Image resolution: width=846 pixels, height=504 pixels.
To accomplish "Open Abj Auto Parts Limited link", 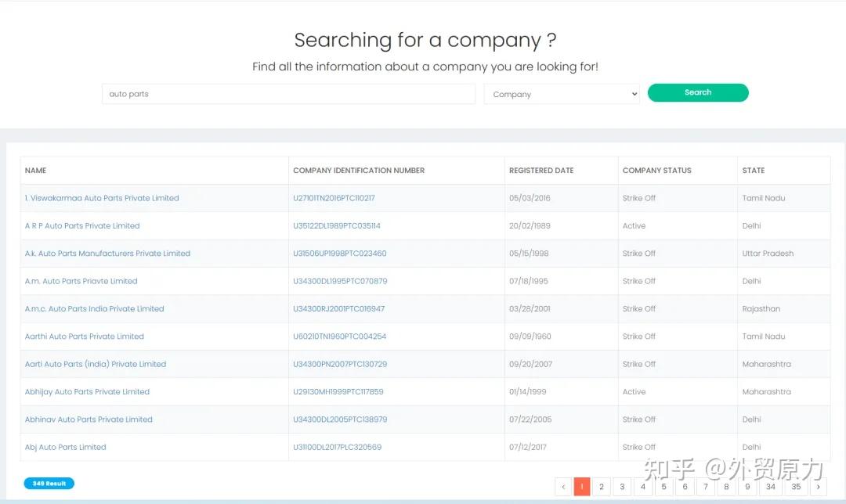I will 66,448.
